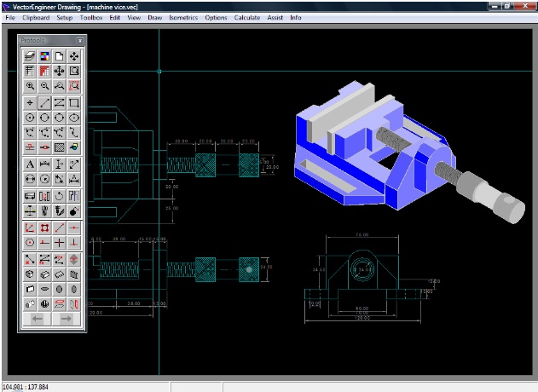Click the balance scales icon

tap(30, 211)
